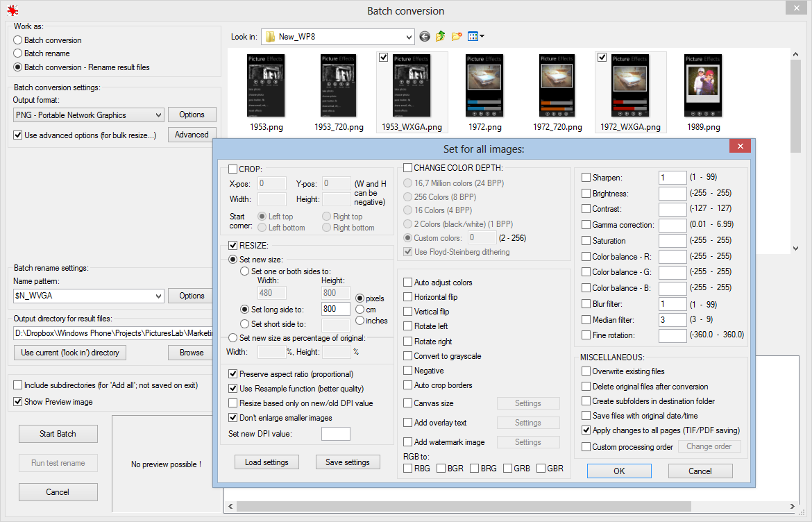Open the Output format dropdown
Image resolution: width=812 pixels, height=522 pixels.
tap(158, 115)
